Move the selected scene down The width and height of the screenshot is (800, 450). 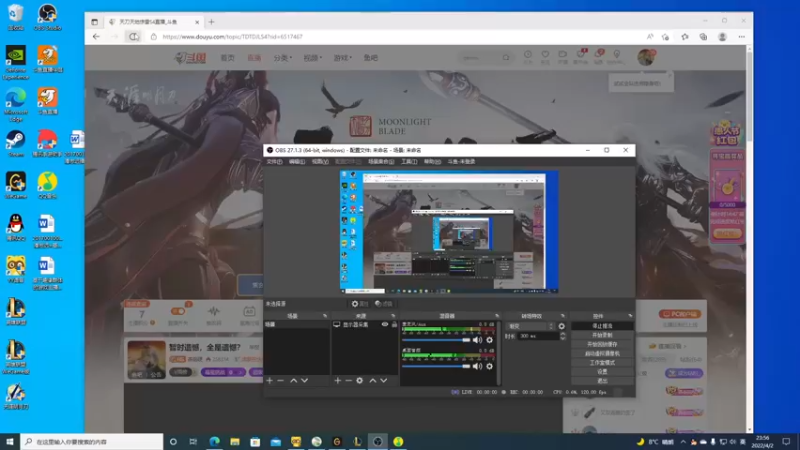tap(305, 380)
